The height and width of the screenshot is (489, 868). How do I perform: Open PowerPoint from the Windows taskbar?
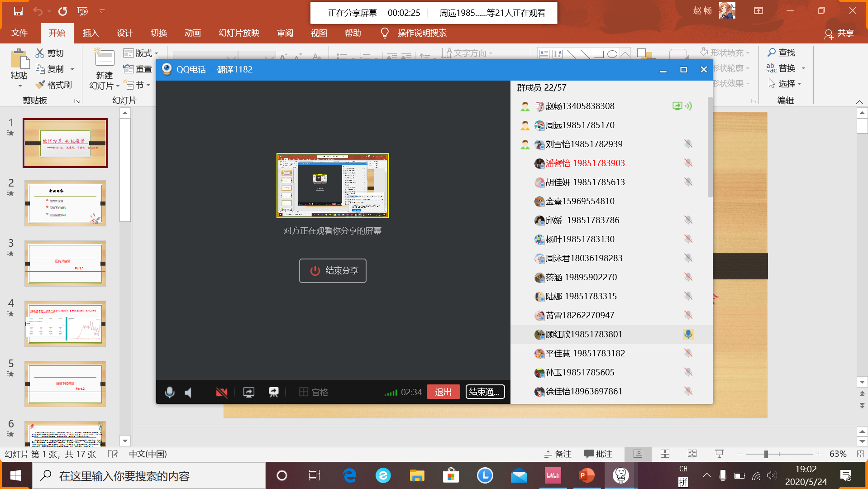coord(587,475)
